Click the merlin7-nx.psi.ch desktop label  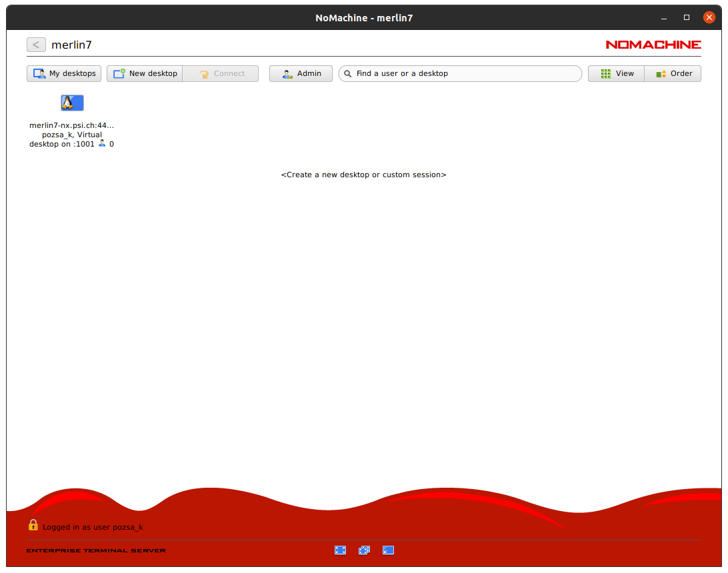[71, 125]
